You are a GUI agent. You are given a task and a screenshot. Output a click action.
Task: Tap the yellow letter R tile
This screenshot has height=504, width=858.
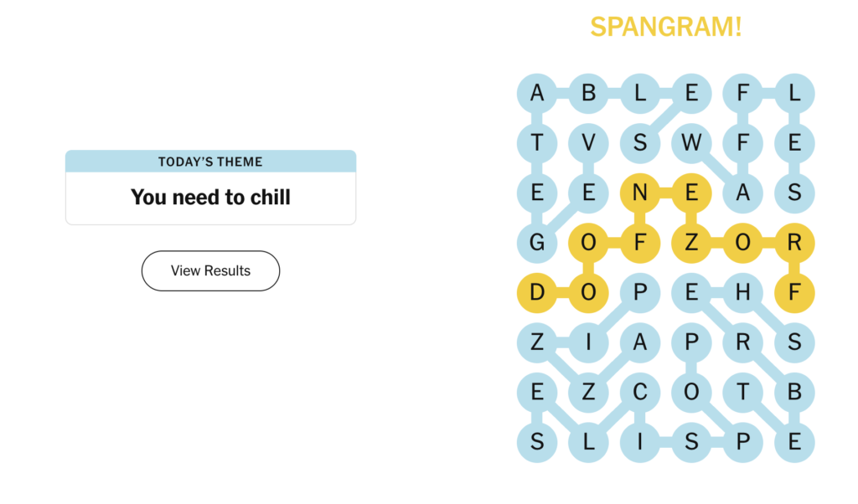(x=794, y=244)
